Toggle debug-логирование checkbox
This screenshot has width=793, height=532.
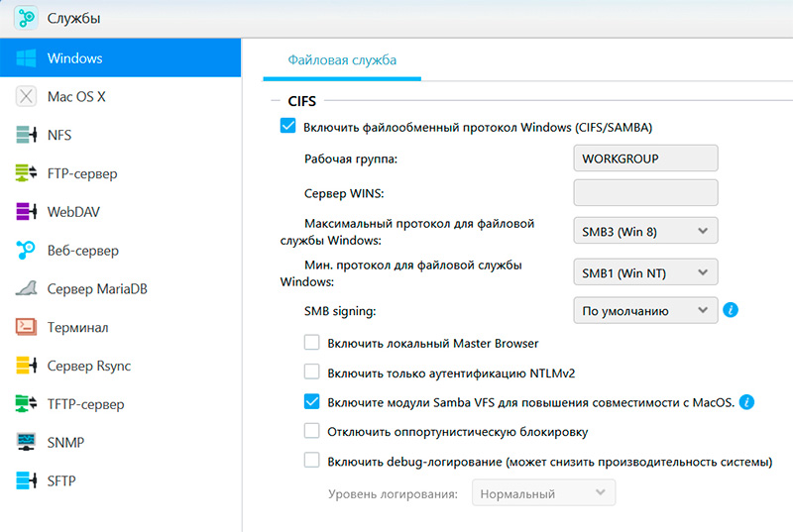pos(311,461)
